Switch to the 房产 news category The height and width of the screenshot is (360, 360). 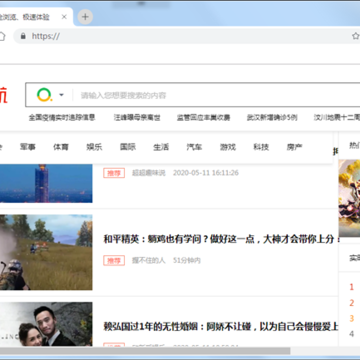[294, 147]
